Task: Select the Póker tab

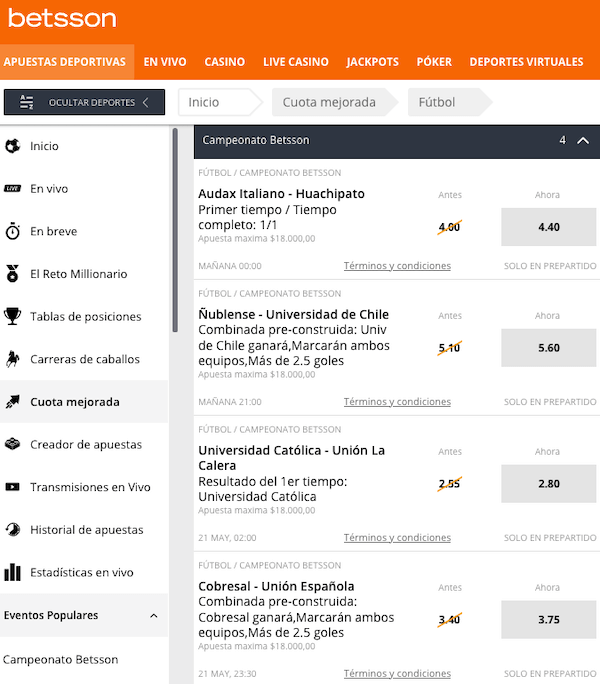Action: coord(434,62)
